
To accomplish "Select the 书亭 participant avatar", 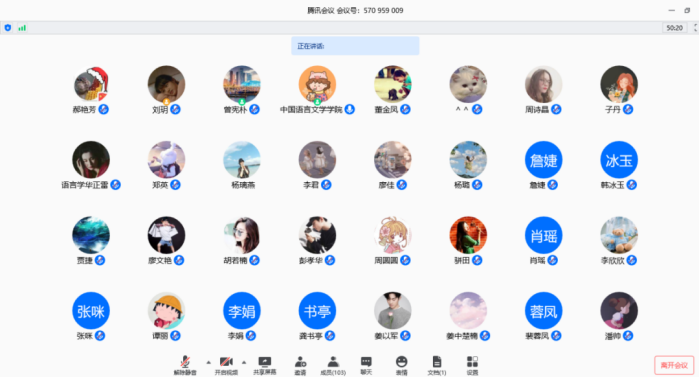I will (317, 311).
